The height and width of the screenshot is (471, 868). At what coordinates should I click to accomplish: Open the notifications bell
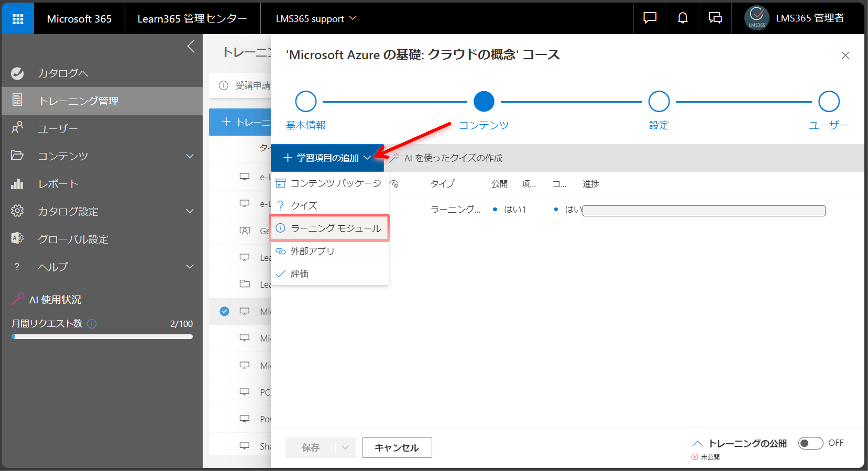click(682, 18)
